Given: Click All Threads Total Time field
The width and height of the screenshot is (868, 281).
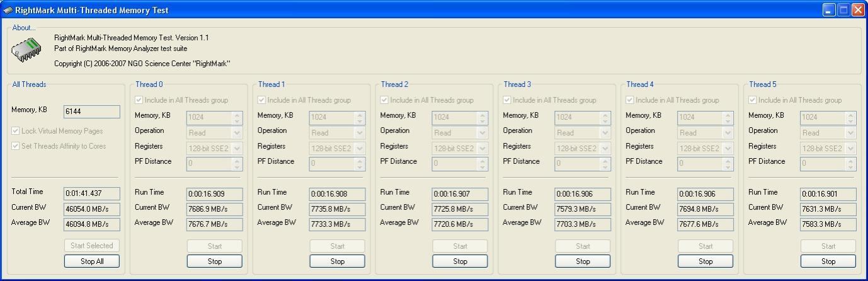Looking at the screenshot, I should click(x=92, y=194).
